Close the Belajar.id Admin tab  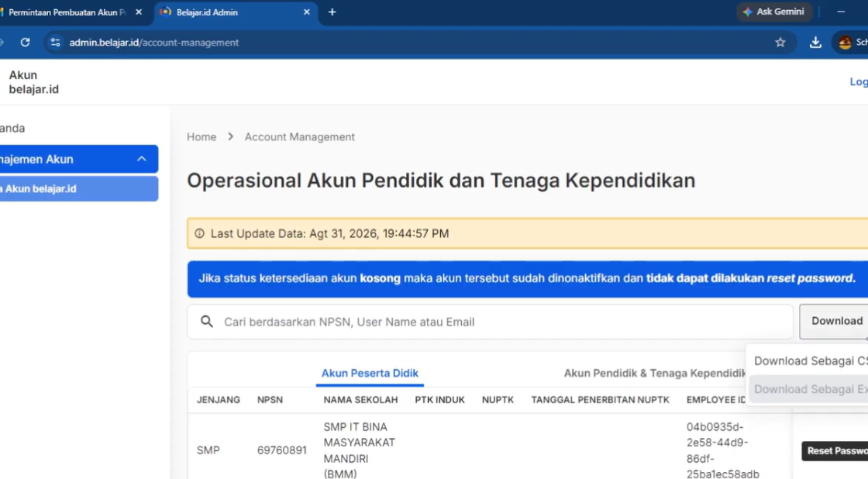point(307,12)
